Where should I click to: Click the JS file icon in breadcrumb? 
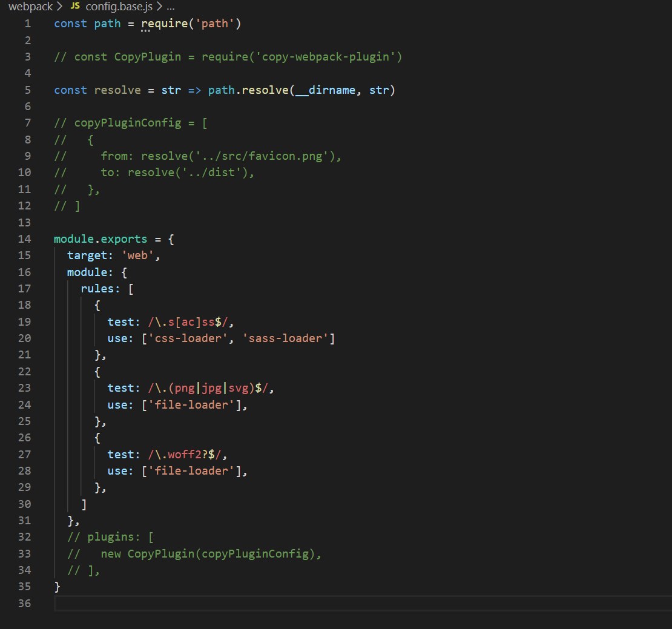(x=75, y=6)
